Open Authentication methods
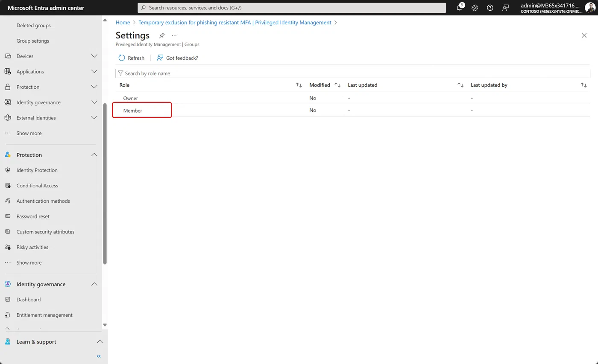The width and height of the screenshot is (598, 364). point(43,201)
